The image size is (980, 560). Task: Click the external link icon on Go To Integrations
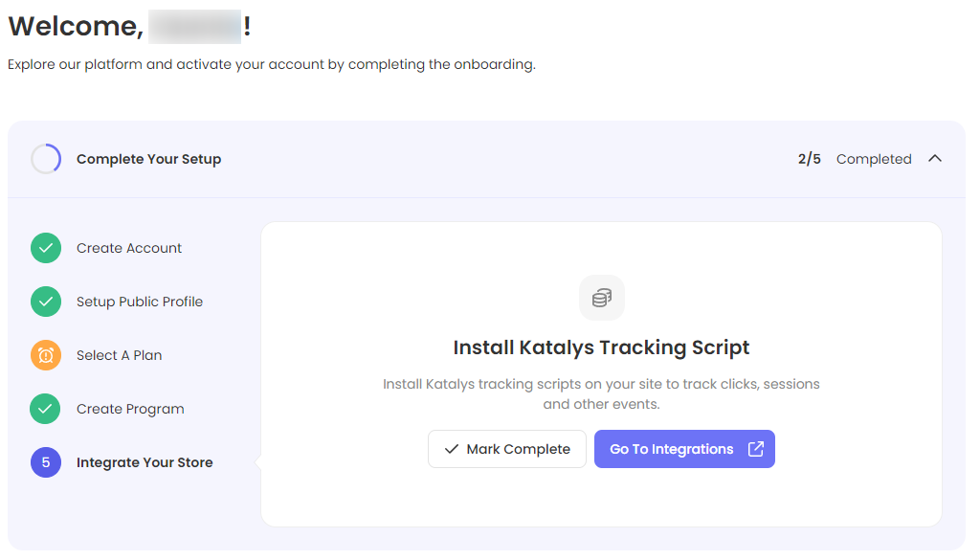coord(755,449)
